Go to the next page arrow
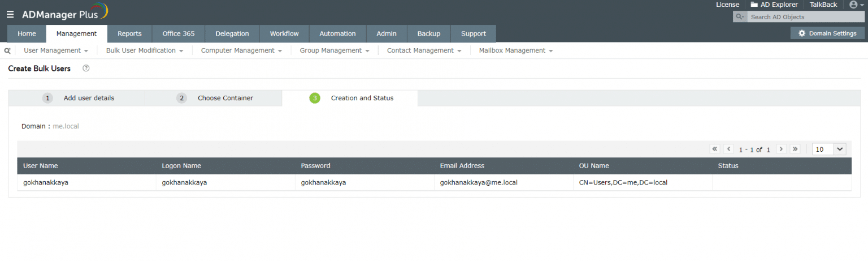This screenshot has height=261, width=868. click(782, 149)
